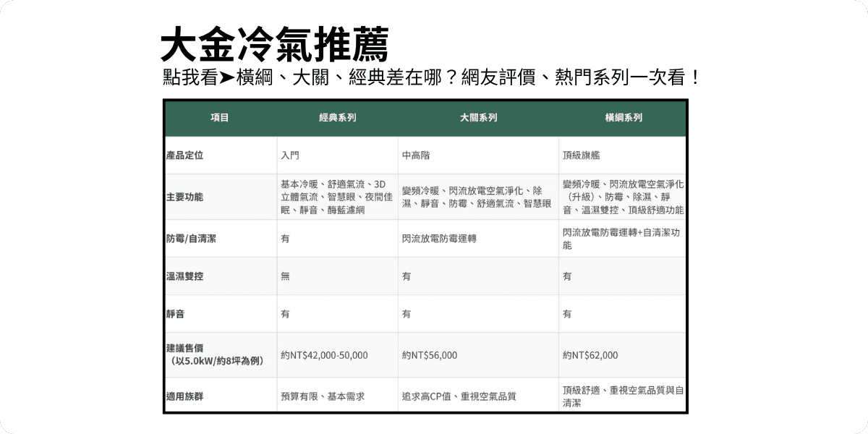868x434 pixels.
Task: Click the 主要功能 row label
Action: [x=184, y=197]
